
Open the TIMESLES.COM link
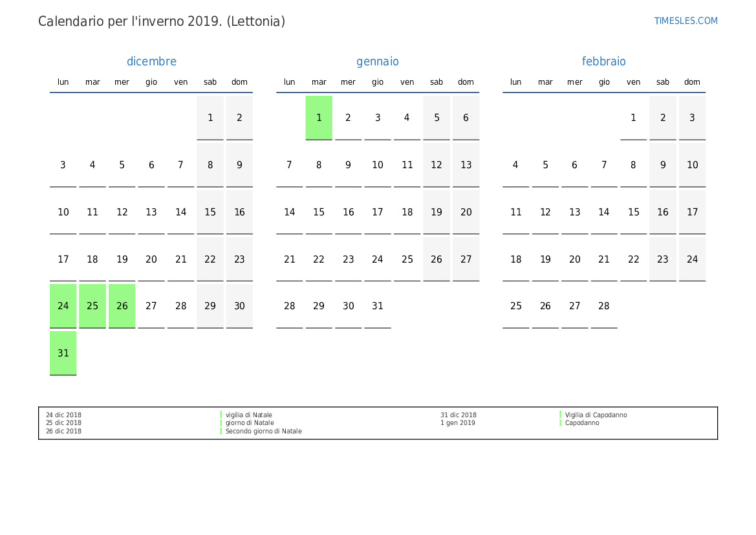tap(686, 21)
